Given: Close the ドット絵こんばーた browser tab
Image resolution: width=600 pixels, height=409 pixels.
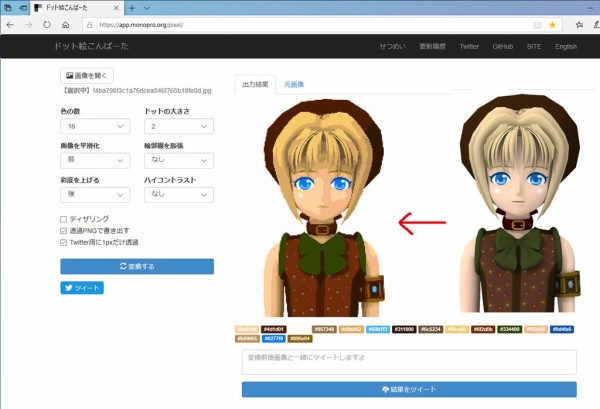Looking at the screenshot, I should click(117, 7).
